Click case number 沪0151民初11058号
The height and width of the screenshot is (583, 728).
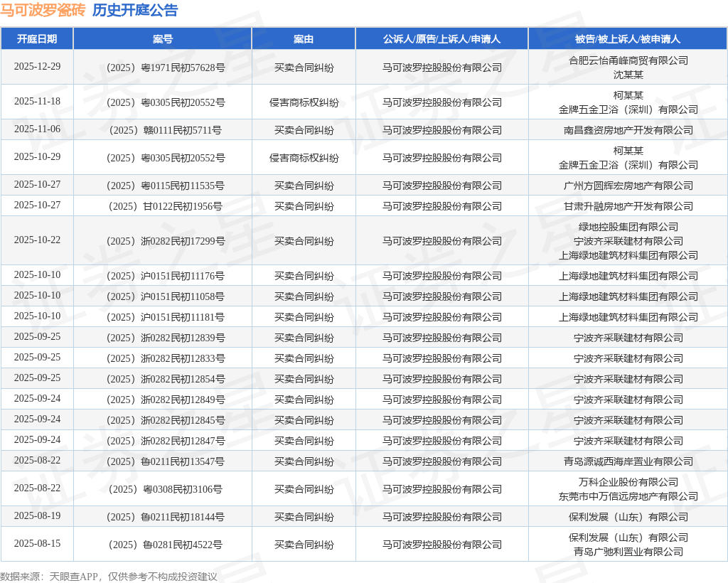(x=183, y=296)
